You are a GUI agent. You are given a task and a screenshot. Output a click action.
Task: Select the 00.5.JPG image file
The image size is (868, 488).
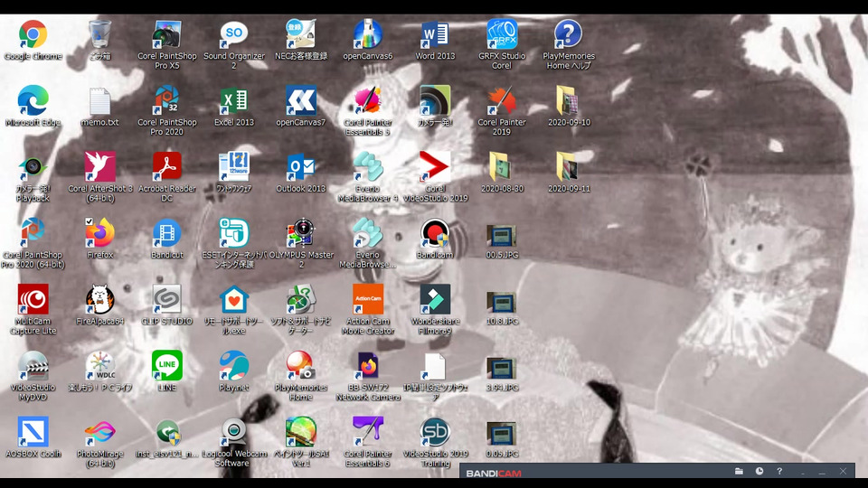coord(502,236)
